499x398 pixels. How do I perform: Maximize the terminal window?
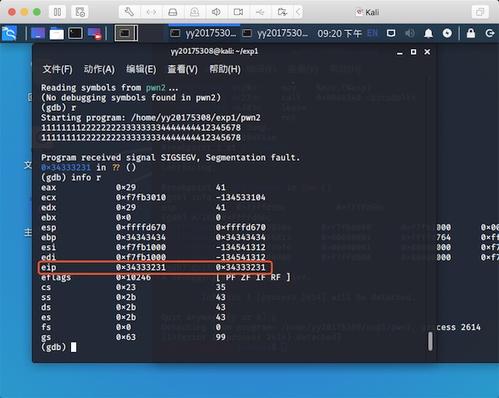click(413, 52)
